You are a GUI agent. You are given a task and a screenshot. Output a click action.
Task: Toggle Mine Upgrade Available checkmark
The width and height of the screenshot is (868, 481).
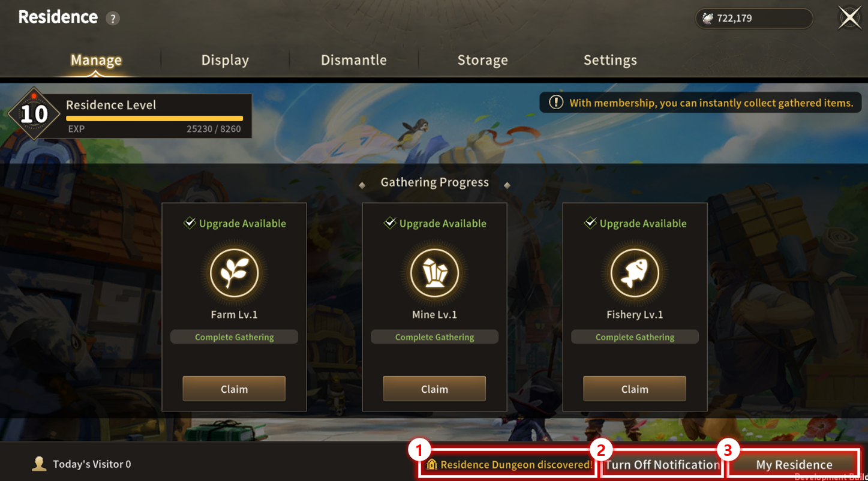[390, 223]
